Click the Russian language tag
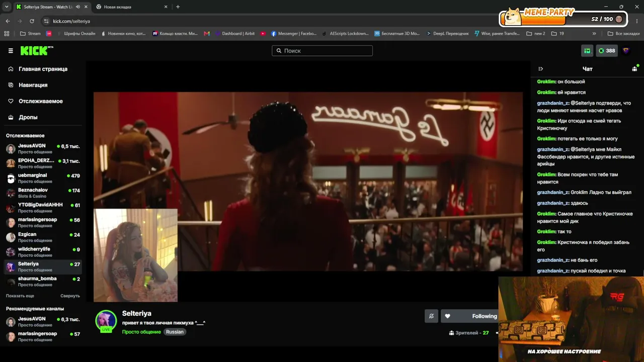Image resolution: width=644 pixels, height=362 pixels. (x=175, y=332)
